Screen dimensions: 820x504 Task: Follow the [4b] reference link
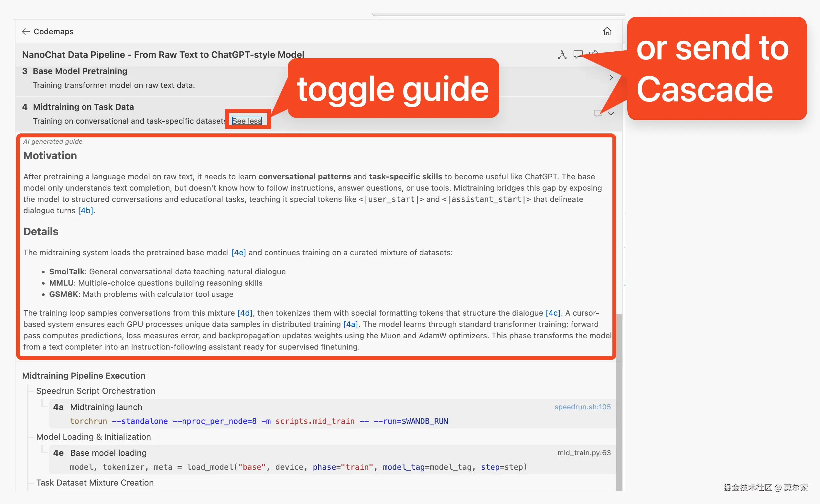85,211
